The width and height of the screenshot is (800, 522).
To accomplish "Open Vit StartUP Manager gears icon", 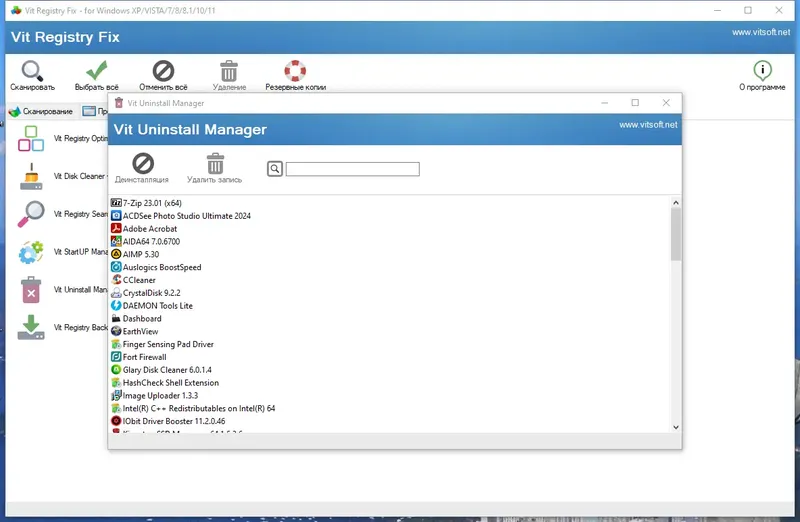I will [31, 252].
